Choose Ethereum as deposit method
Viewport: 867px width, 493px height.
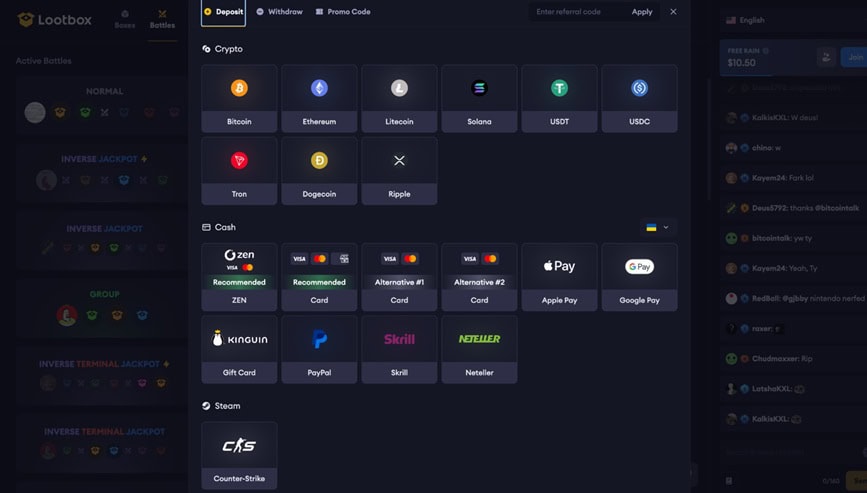pos(319,98)
